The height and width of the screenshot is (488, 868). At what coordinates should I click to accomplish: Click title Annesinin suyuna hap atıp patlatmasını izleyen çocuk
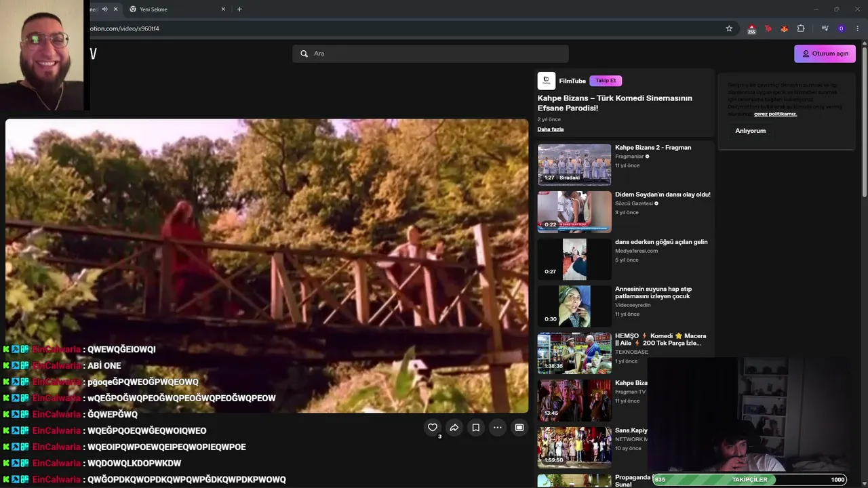coord(653,292)
